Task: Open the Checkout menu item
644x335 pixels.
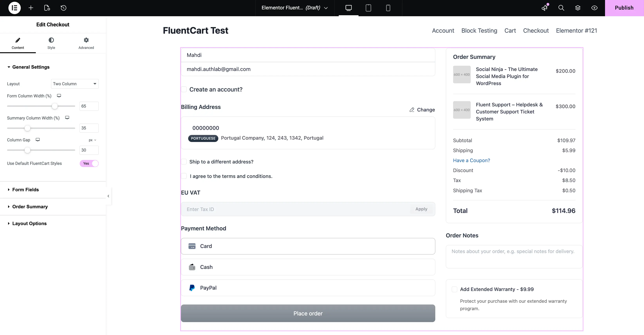Action: pyautogui.click(x=536, y=31)
